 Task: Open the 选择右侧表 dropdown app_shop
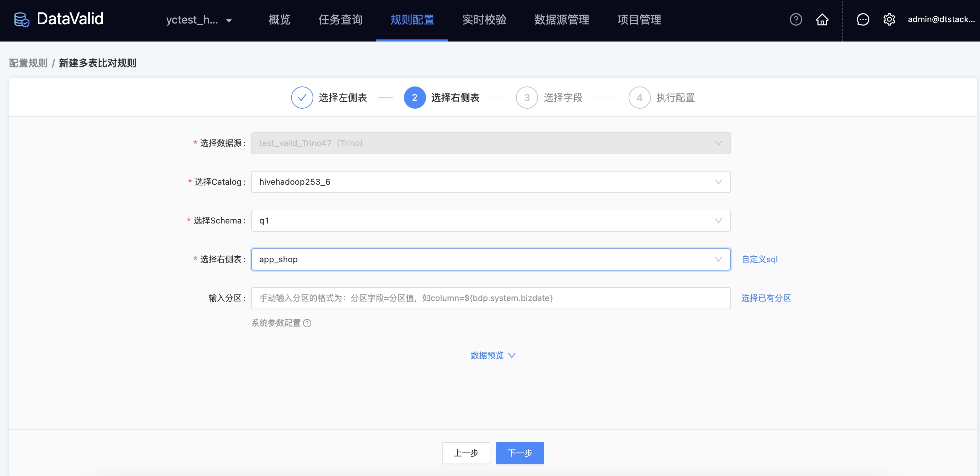tap(491, 259)
